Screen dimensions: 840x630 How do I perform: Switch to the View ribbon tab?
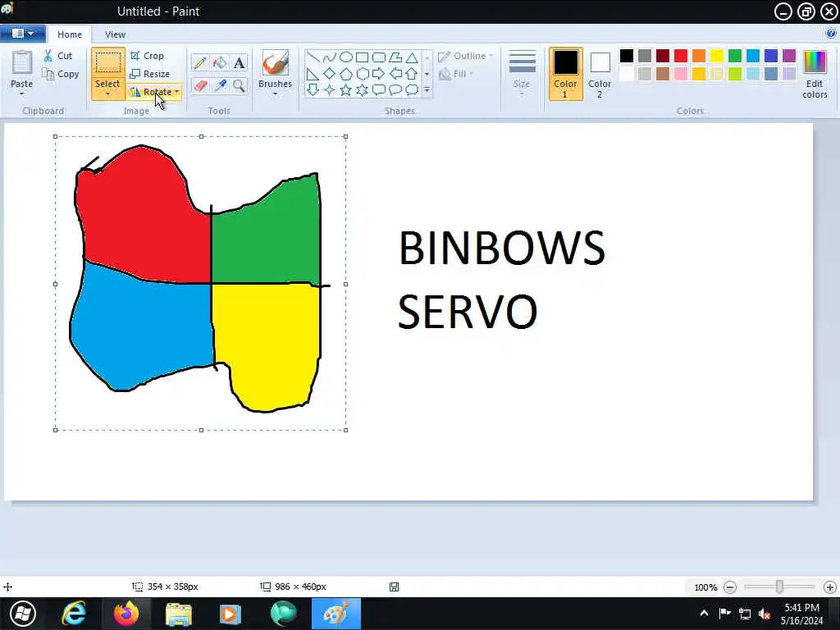pos(115,34)
